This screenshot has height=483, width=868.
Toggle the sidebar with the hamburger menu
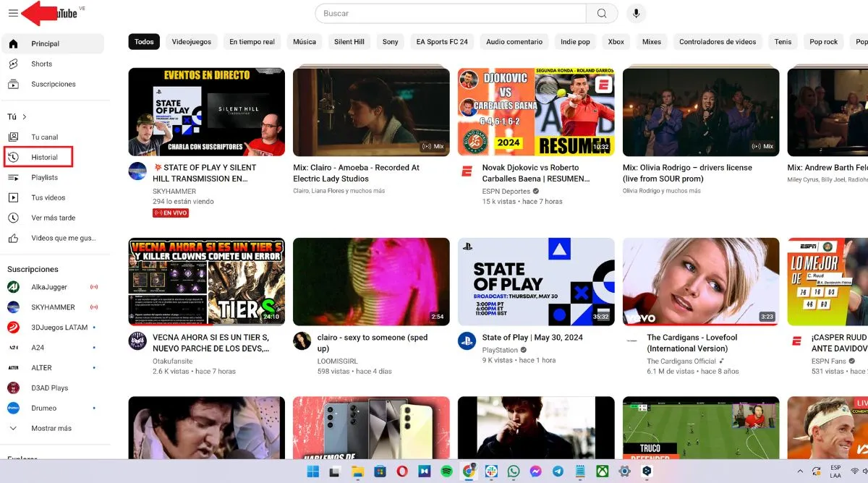pos(12,12)
